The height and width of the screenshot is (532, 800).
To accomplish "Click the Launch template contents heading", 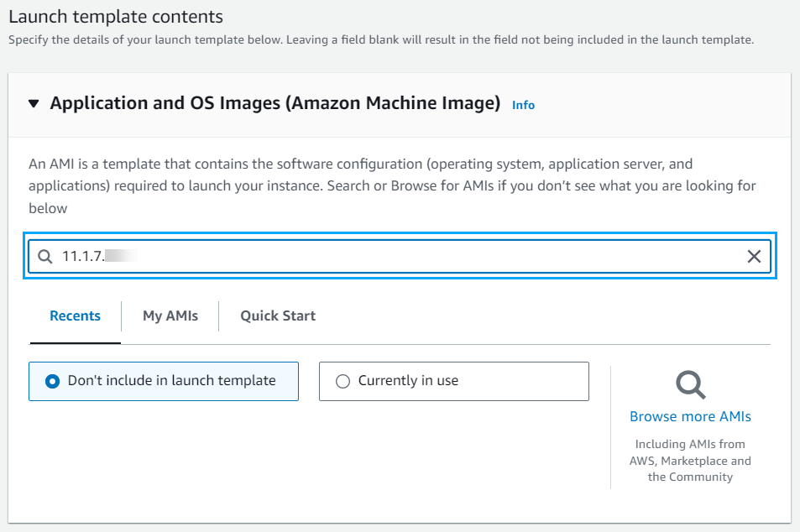I will [x=116, y=16].
